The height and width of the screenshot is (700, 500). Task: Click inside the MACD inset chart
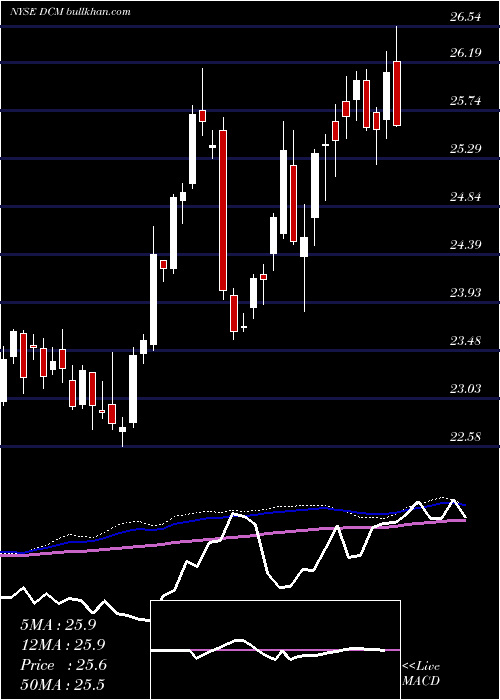point(275,650)
